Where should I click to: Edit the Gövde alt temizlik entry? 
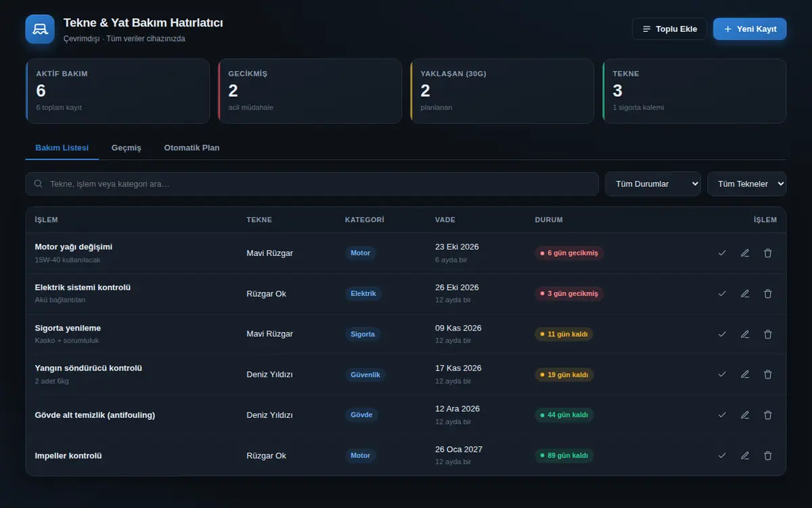click(x=745, y=415)
